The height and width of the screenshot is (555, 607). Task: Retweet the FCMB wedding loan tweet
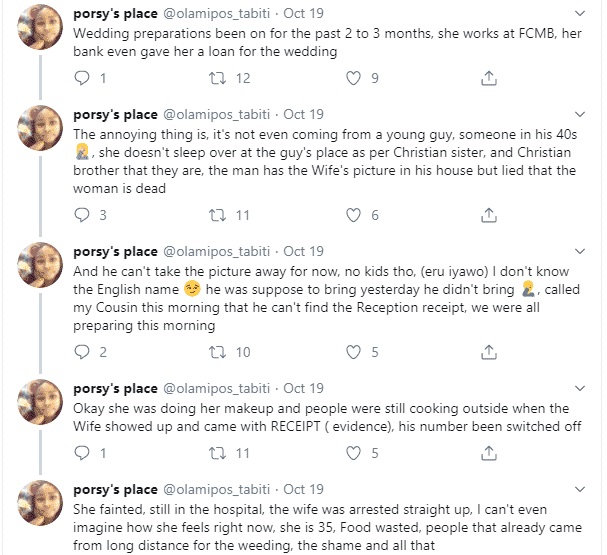[218, 77]
